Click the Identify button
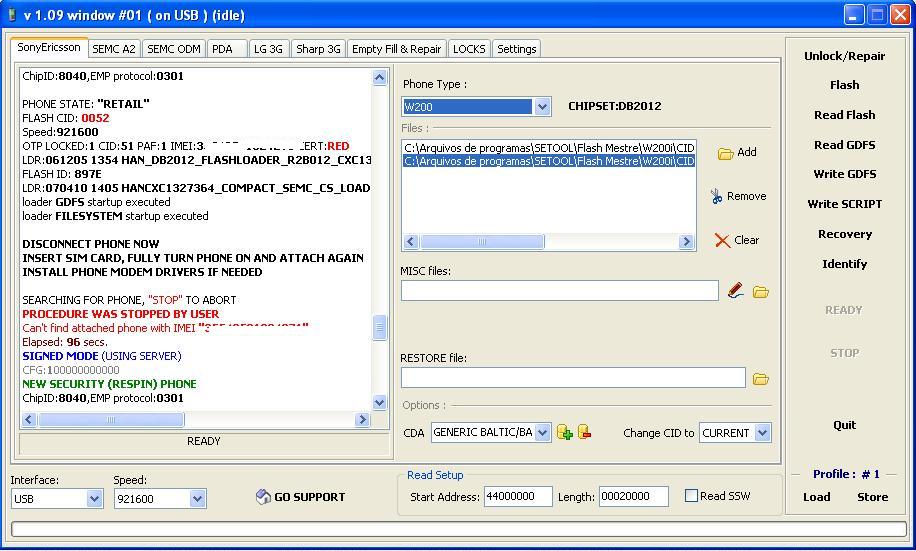This screenshot has width=916, height=551. coord(844,264)
